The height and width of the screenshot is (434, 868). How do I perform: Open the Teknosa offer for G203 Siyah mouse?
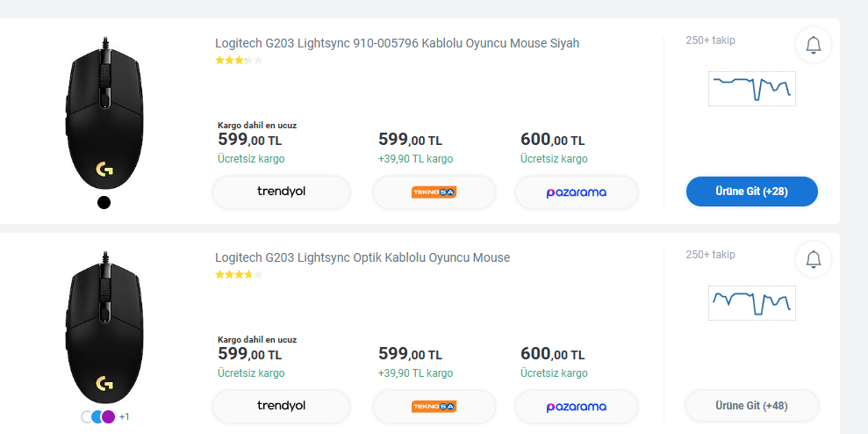(434, 192)
